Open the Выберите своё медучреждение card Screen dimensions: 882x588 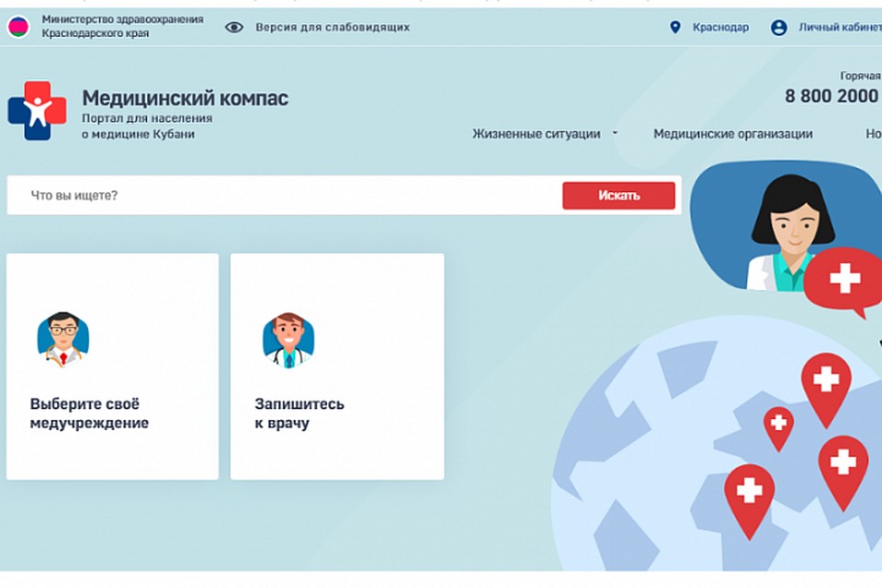click(x=112, y=367)
